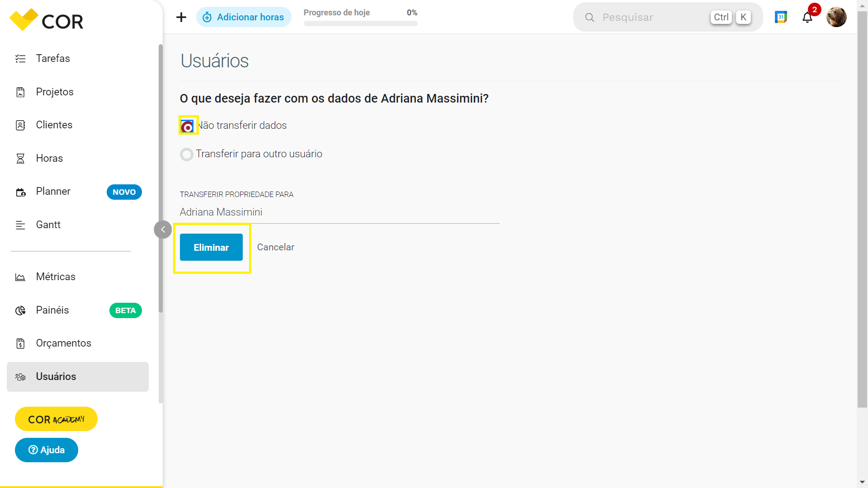Click the Projetos document icon
Screen dimensions: 868x488
coord(20,92)
